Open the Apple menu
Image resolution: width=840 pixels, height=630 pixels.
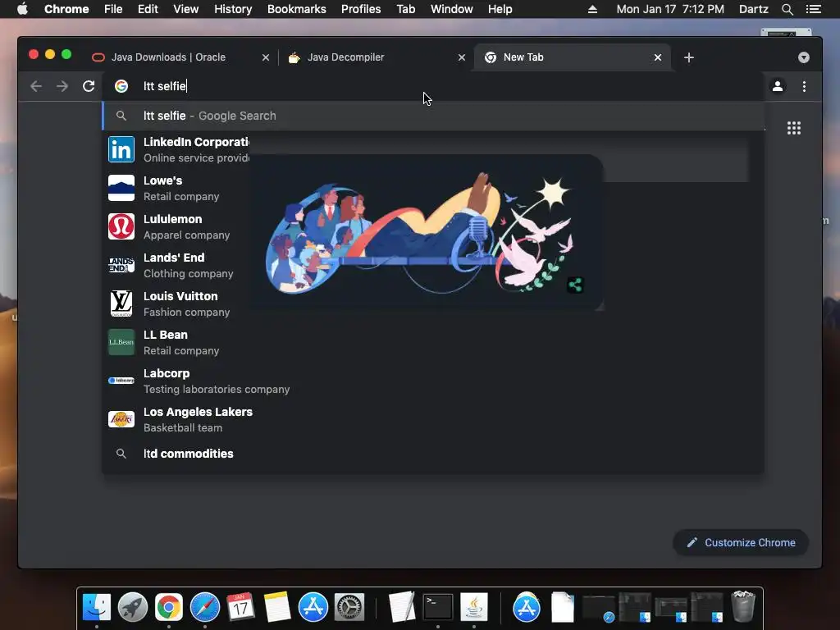[x=22, y=9]
